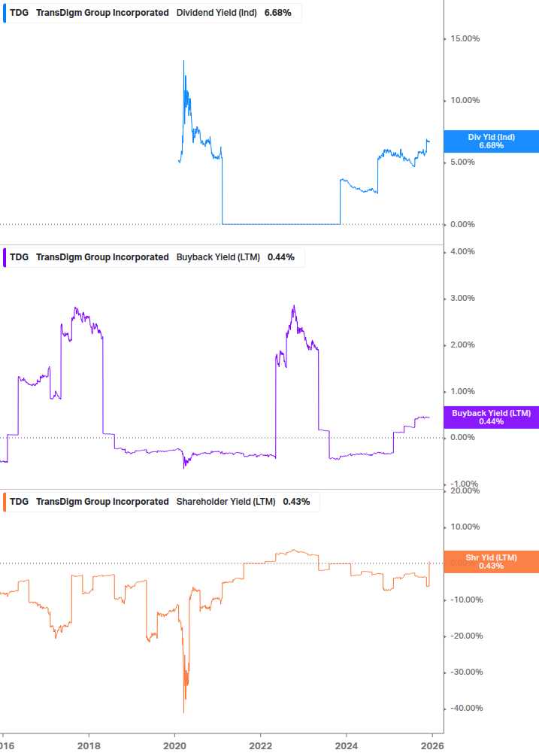Click the -10.00% label on shareholder yield axis
539x756 pixels.
pos(467,600)
